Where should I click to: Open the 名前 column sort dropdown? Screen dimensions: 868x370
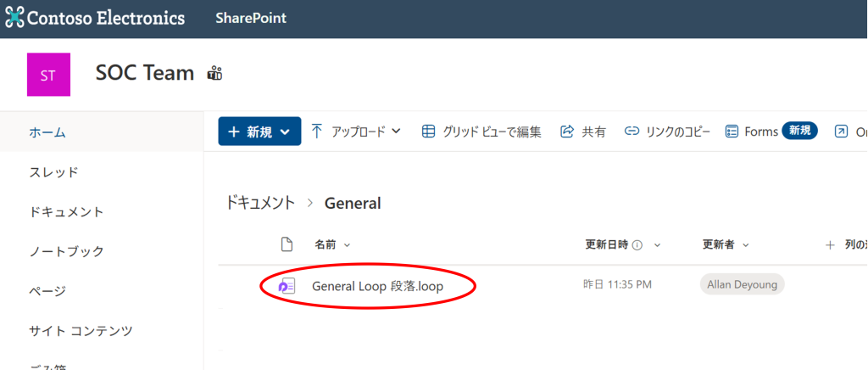pos(332,244)
